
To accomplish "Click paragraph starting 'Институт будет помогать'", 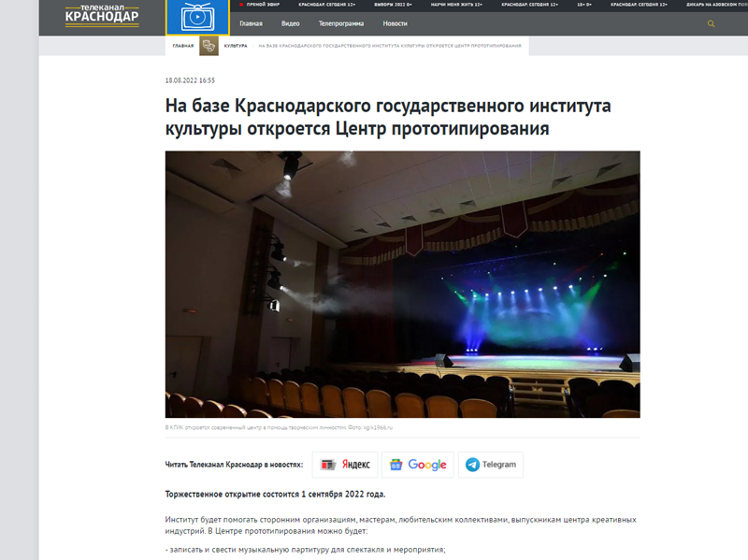I will coord(401,525).
